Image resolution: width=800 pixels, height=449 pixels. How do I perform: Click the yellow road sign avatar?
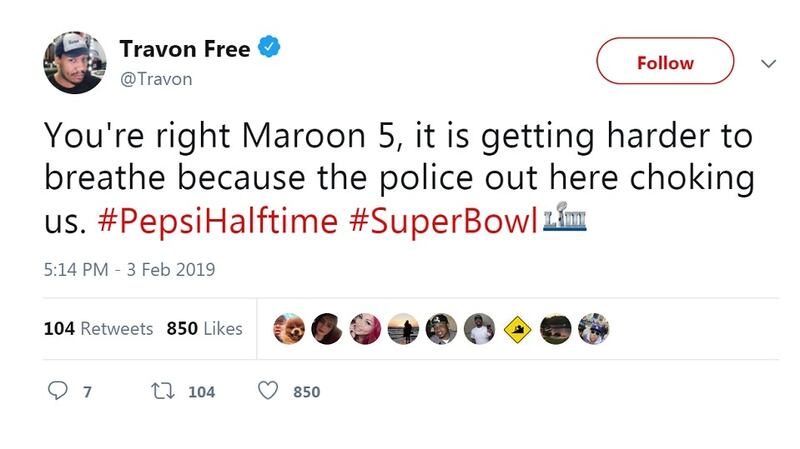coord(517,328)
